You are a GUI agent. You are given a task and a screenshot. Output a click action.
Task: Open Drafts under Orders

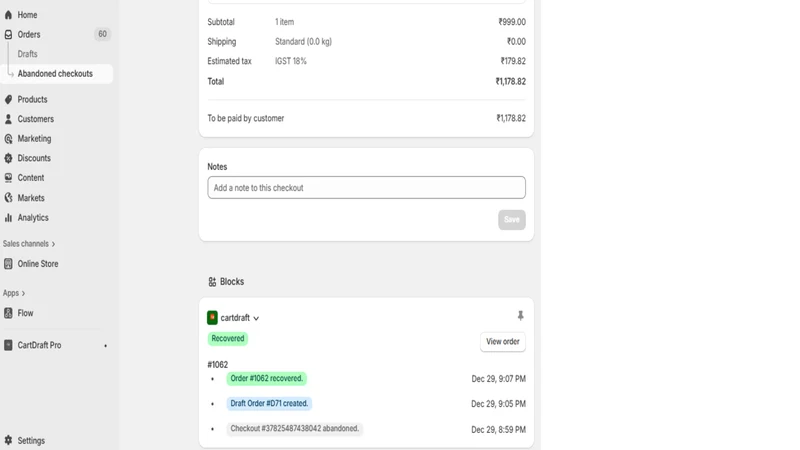[28, 54]
